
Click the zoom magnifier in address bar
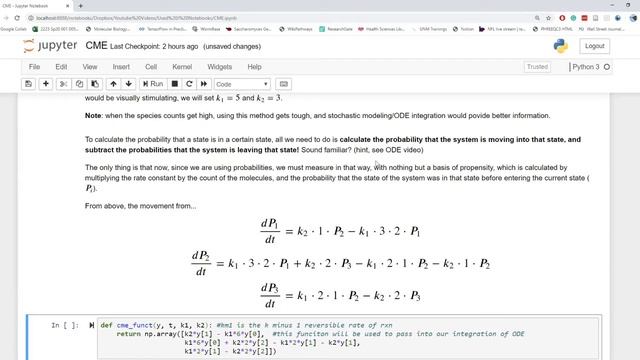tap(537, 18)
